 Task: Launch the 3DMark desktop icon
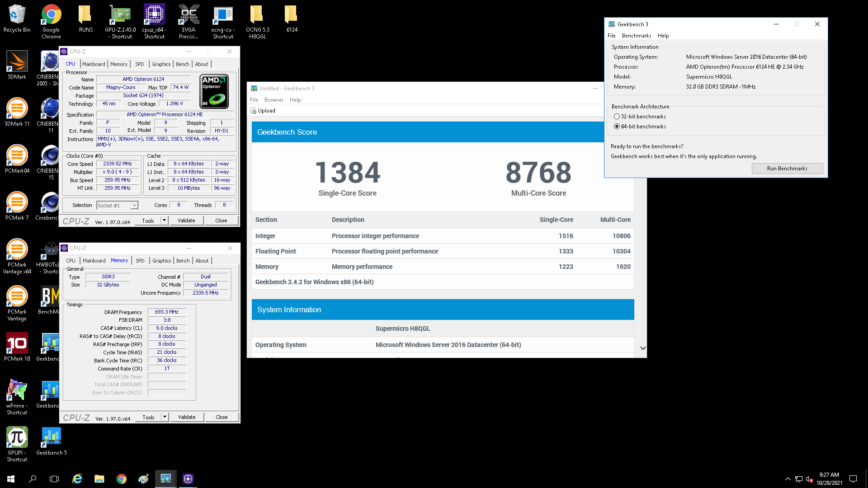click(x=17, y=65)
